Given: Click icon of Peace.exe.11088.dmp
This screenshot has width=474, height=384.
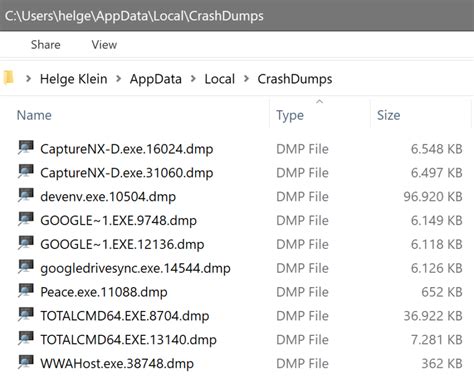Looking at the screenshot, I should point(26,291).
